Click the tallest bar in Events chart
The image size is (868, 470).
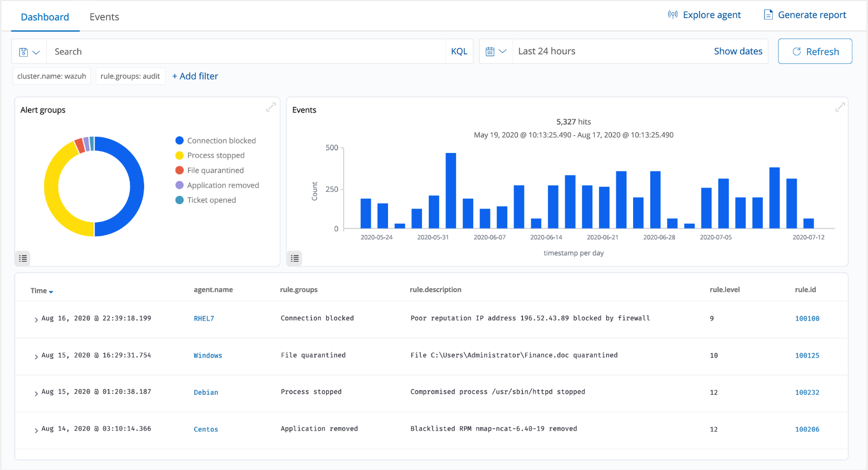point(451,190)
